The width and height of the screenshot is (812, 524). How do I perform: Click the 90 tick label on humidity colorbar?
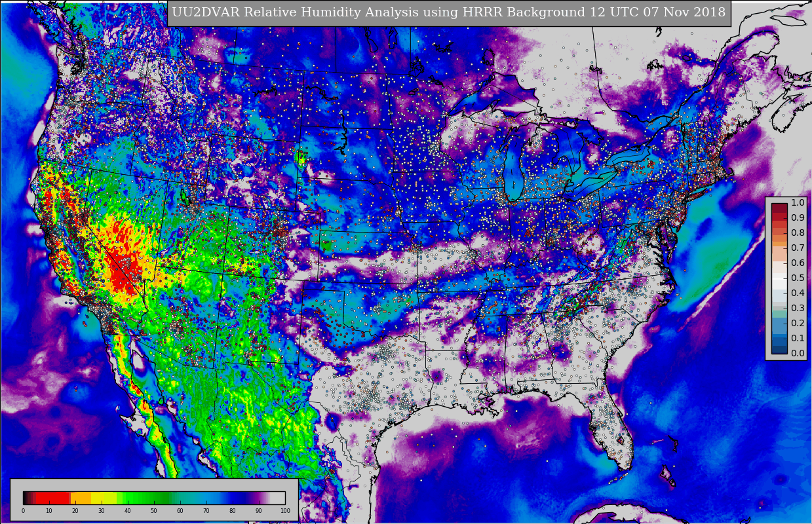click(x=259, y=511)
